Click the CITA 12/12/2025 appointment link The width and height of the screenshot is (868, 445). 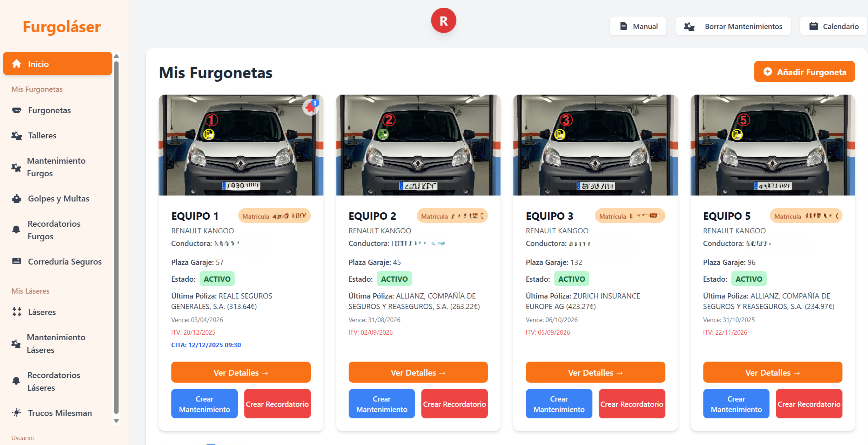coord(206,345)
